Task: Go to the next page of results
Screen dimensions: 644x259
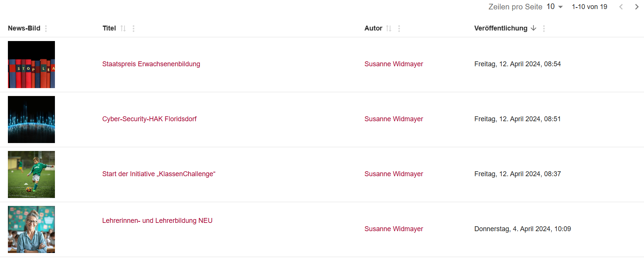Action: (636, 7)
